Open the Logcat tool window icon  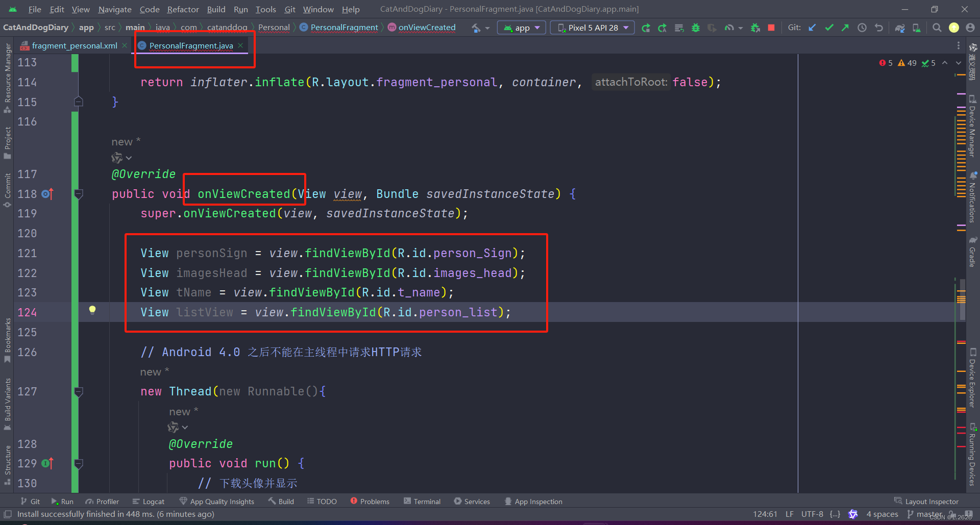148,501
